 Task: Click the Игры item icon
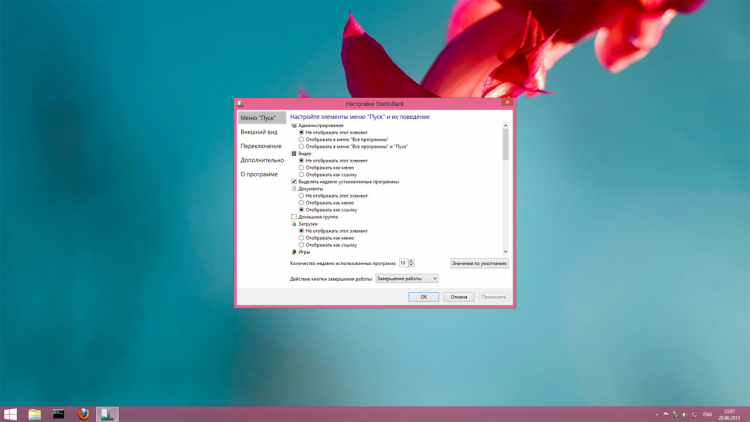[294, 252]
